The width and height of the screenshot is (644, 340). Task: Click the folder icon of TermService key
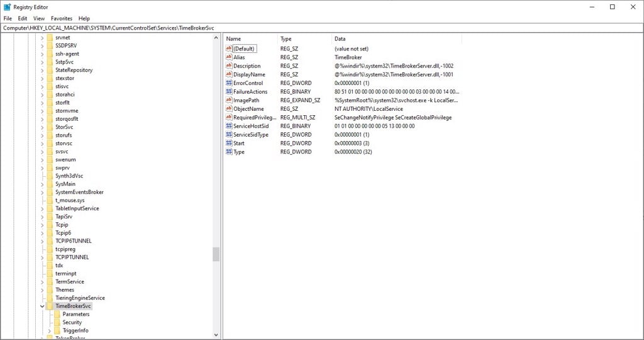pyautogui.click(x=50, y=281)
